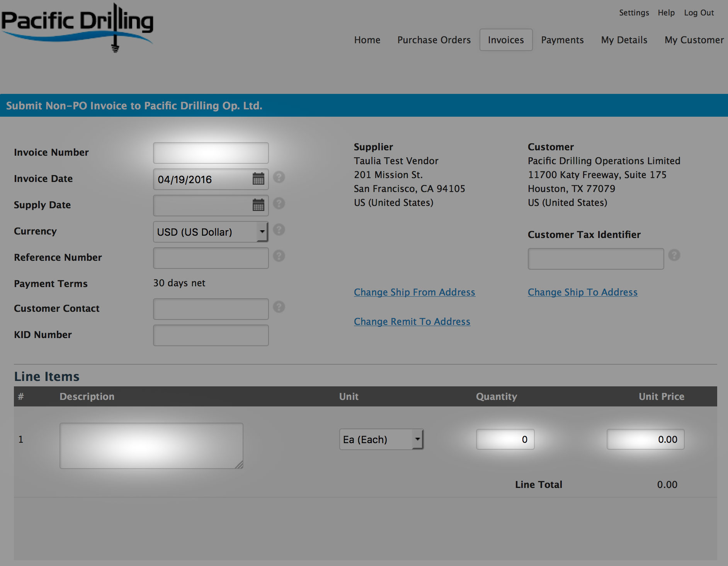Show help for the Currency field
The width and height of the screenshot is (728, 566).
[279, 229]
